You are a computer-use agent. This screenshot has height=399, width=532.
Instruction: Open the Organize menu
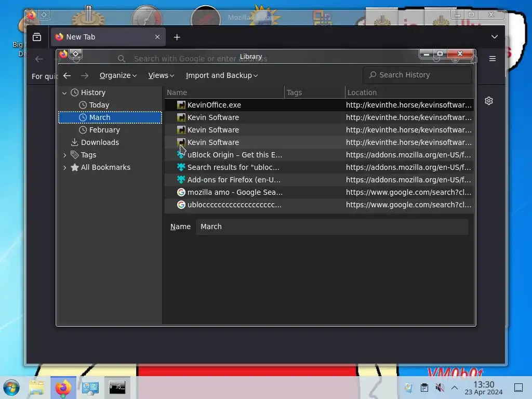118,75
